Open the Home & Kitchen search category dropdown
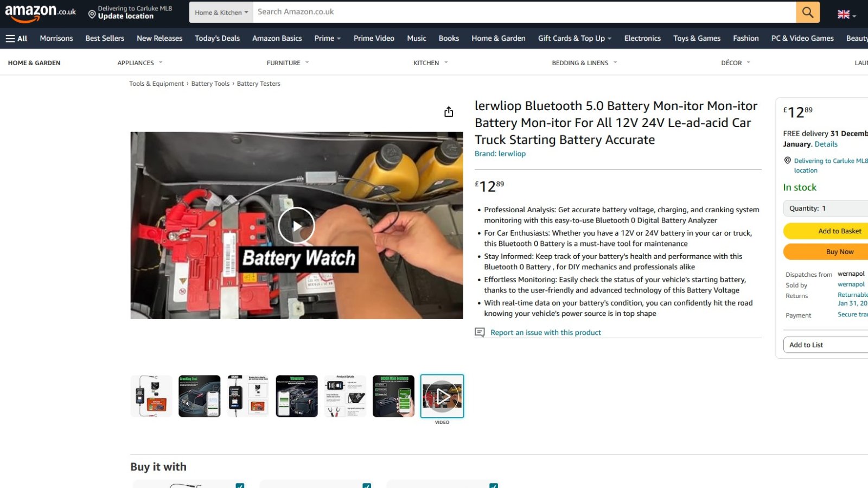The width and height of the screenshot is (868, 488). (x=221, y=12)
